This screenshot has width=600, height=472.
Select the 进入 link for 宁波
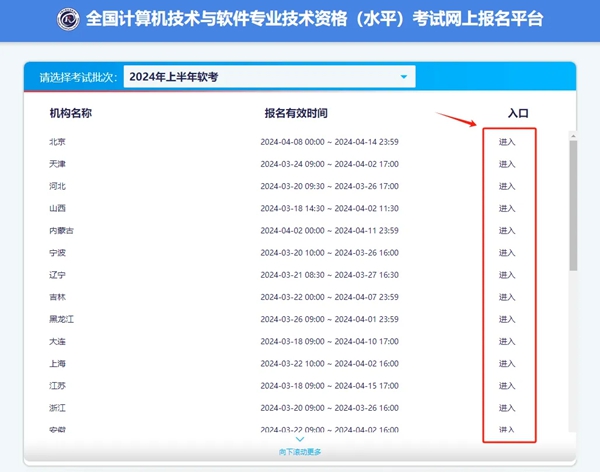(507, 253)
